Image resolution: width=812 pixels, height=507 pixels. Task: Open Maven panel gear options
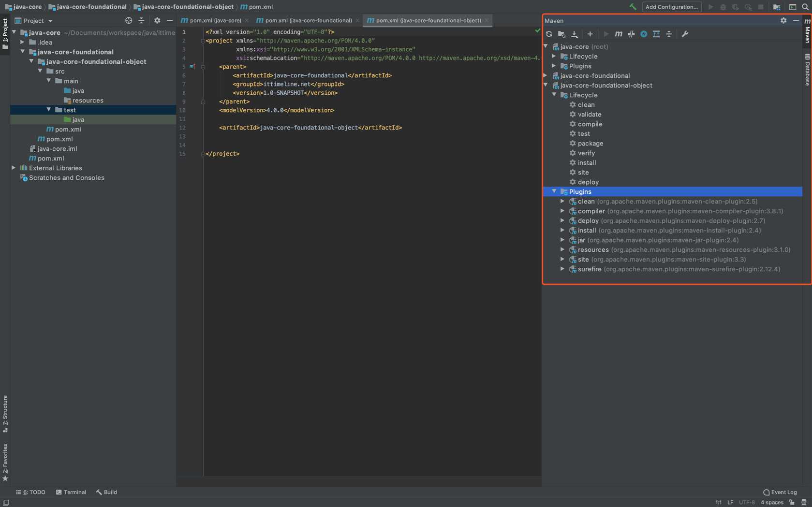point(783,21)
